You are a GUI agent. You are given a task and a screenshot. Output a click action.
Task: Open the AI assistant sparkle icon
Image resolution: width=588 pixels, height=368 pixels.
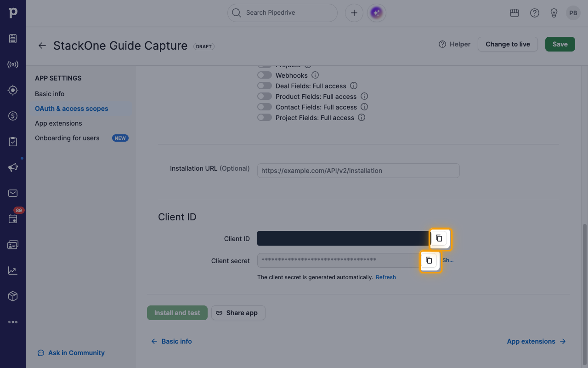(x=377, y=13)
